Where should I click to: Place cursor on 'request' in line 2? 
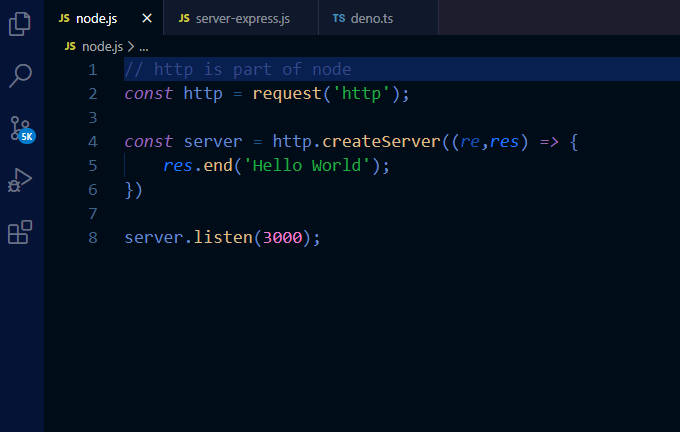pyautogui.click(x=287, y=94)
